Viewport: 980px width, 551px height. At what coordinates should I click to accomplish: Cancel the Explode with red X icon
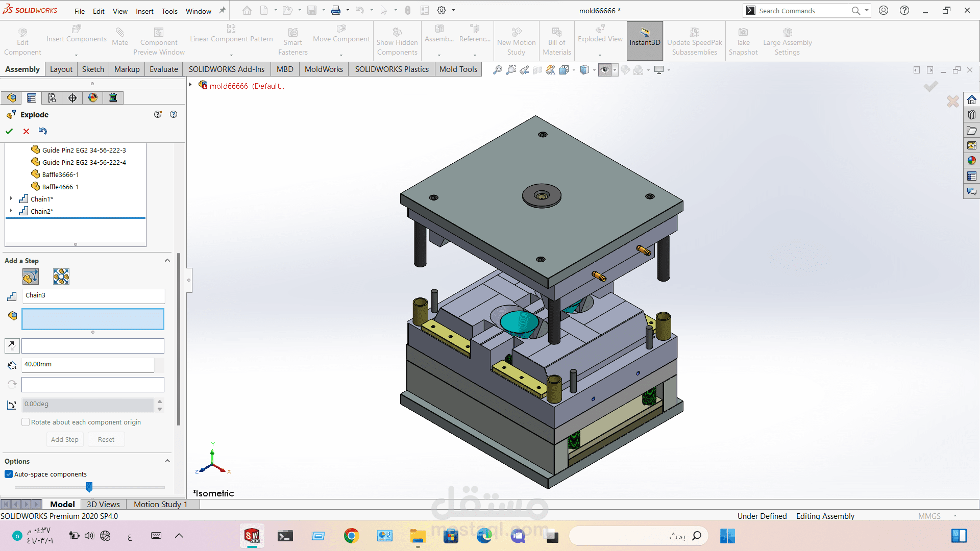(26, 131)
